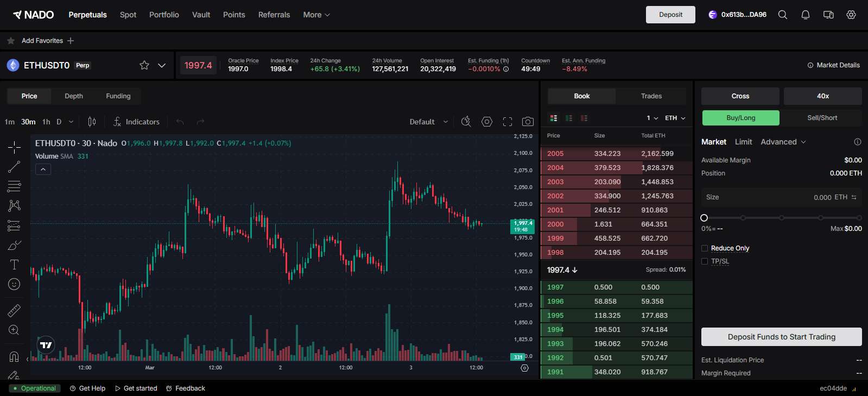Screen dimensions: 868x396
Task: Click Add Favorites
Action: coord(48,41)
